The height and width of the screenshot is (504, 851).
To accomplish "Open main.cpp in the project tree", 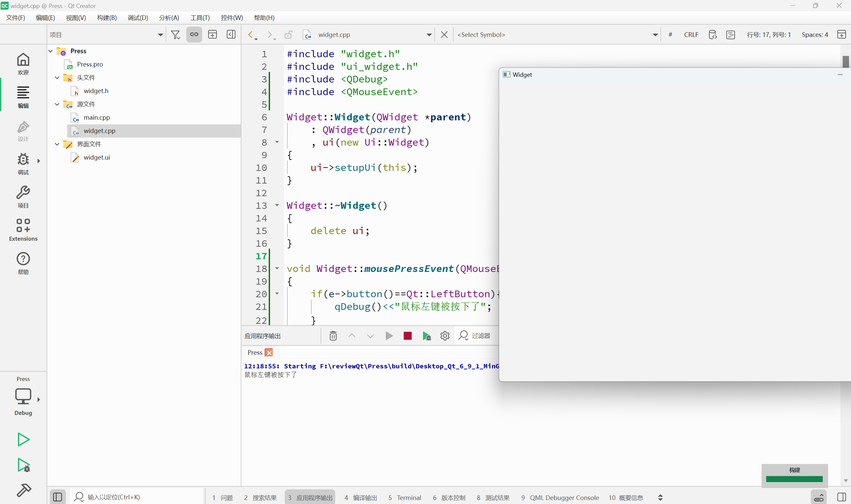I will tap(96, 117).
